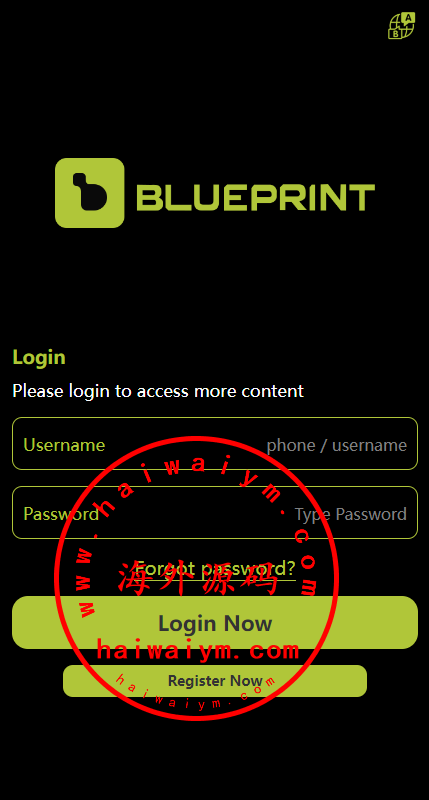429x800 pixels.
Task: Click the large red haiwaiym.com watermark text
Action: coord(198,651)
